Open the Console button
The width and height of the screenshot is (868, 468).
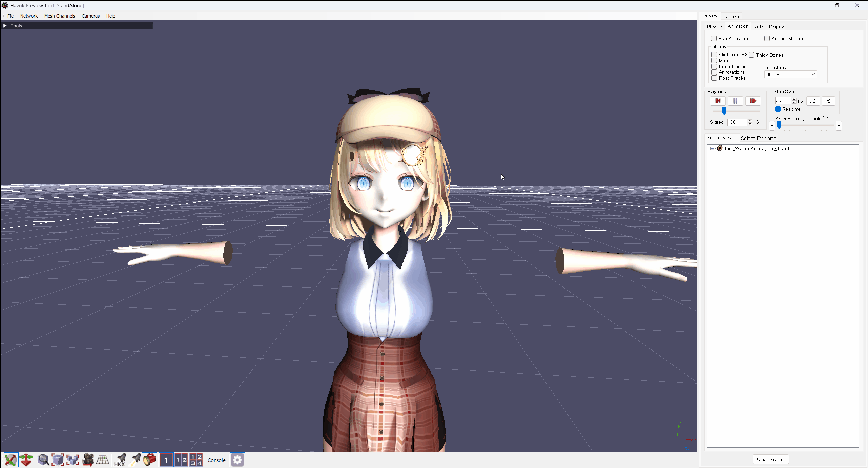[x=216, y=460]
